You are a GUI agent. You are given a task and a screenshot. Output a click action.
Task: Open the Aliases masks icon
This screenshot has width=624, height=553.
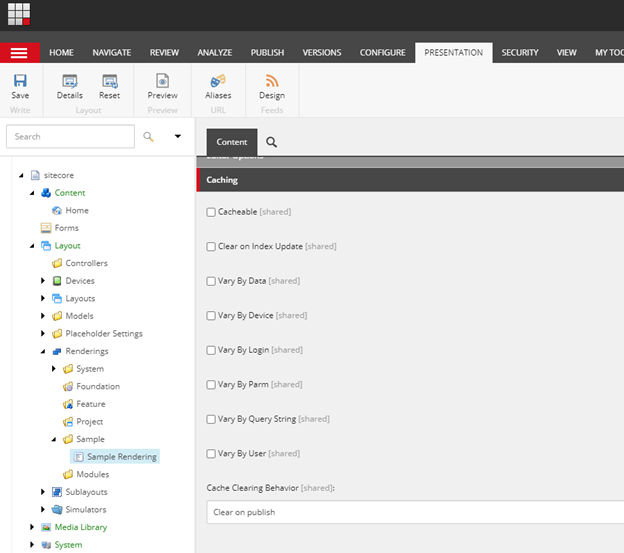[218, 81]
